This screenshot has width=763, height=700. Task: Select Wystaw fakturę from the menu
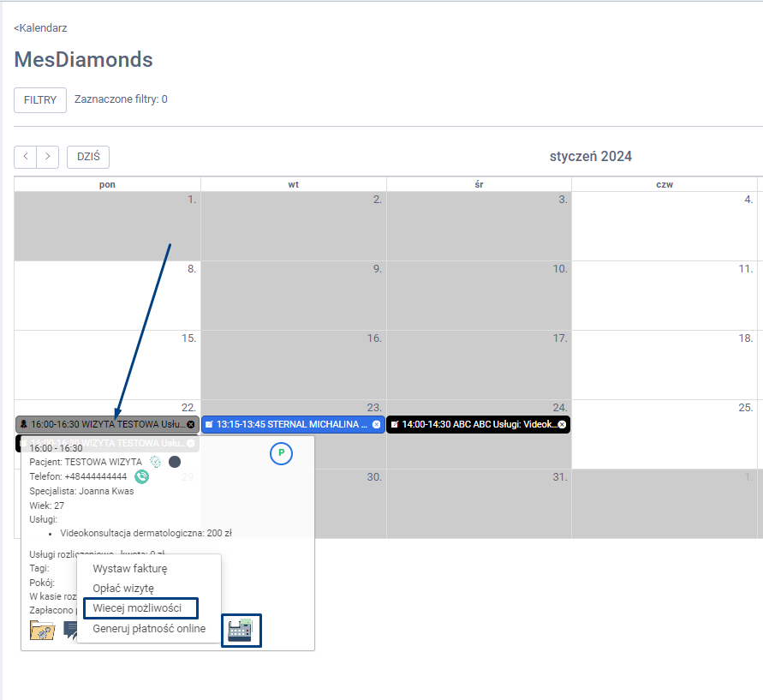129,568
